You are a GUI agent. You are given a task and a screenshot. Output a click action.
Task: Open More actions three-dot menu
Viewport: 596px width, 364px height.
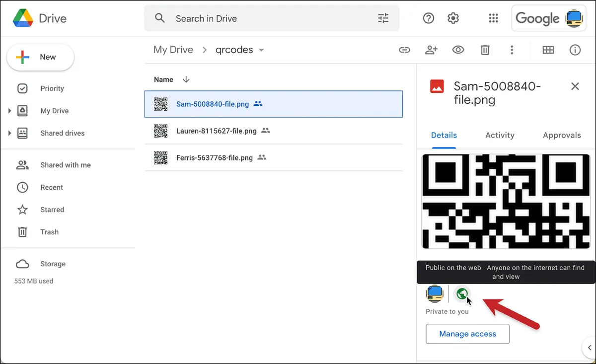(x=512, y=50)
